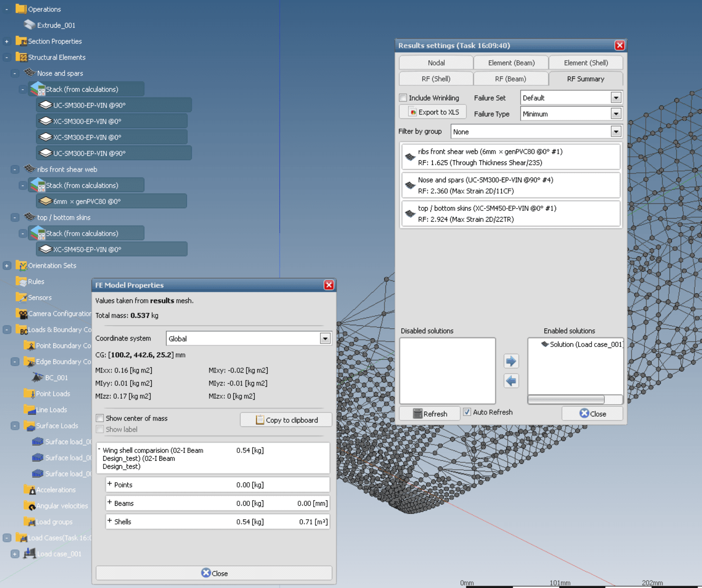Click the Angular velocities folder icon

coord(29,506)
